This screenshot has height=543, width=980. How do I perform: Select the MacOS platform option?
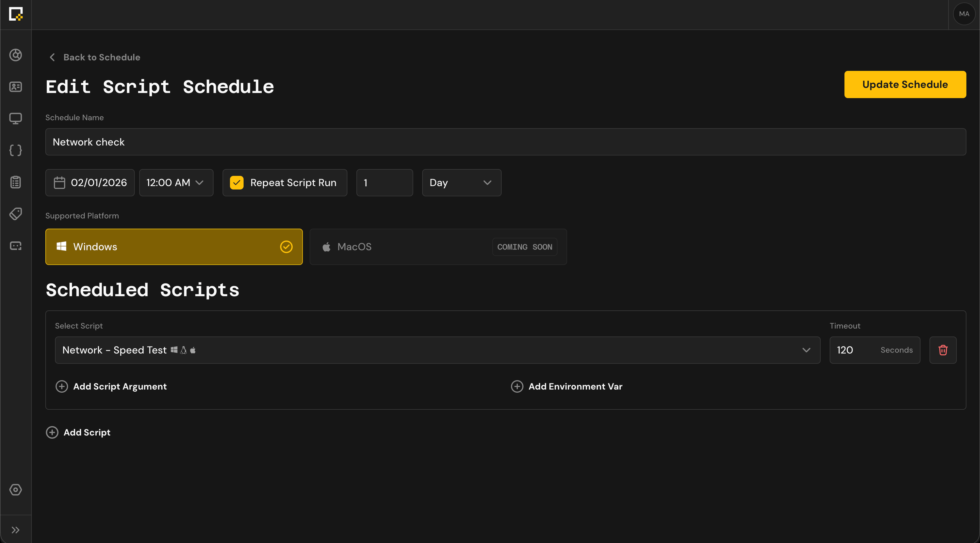point(438,247)
